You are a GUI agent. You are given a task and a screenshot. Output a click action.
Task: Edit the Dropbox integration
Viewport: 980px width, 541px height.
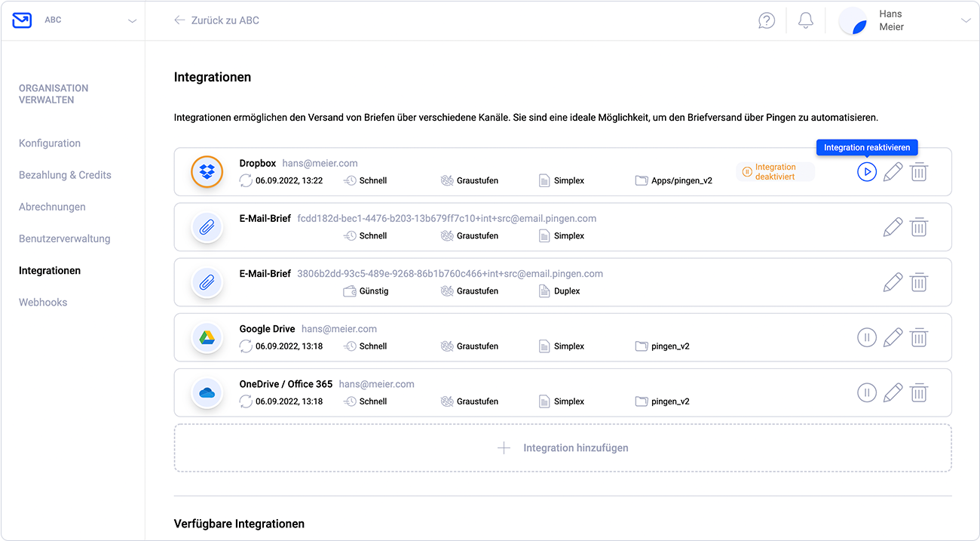tap(893, 172)
